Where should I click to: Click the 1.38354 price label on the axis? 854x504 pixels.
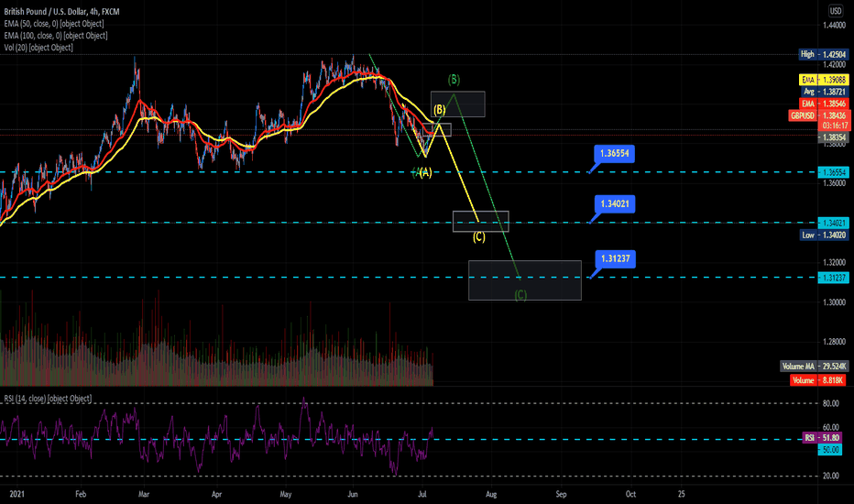point(834,137)
